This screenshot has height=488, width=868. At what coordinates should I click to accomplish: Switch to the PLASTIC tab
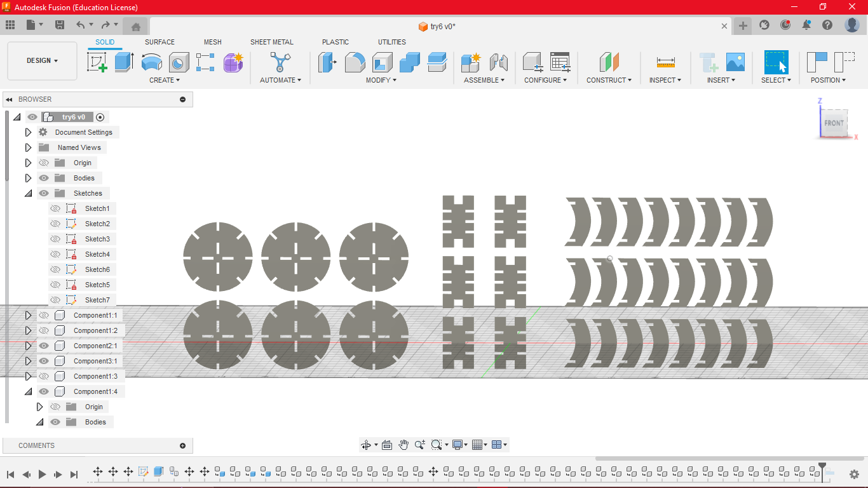[x=336, y=42]
